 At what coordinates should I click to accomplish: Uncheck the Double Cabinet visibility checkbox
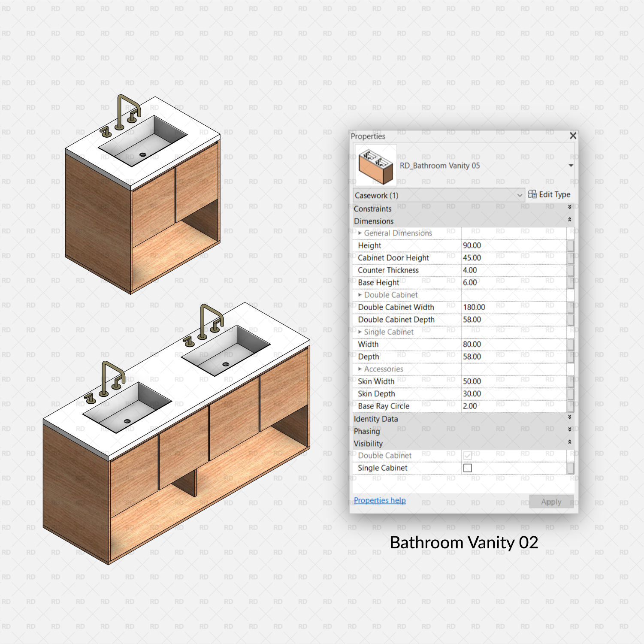[x=466, y=455]
